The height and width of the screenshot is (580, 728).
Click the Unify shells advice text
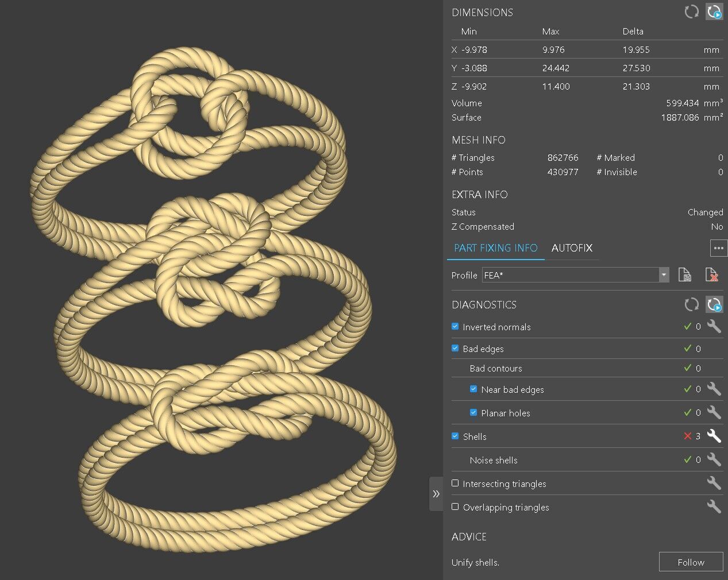point(475,562)
